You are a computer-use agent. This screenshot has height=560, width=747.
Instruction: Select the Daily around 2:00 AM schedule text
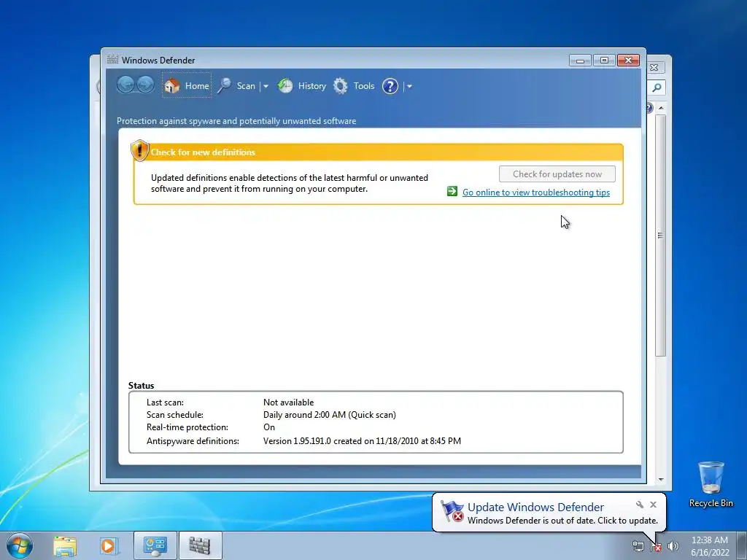(329, 415)
